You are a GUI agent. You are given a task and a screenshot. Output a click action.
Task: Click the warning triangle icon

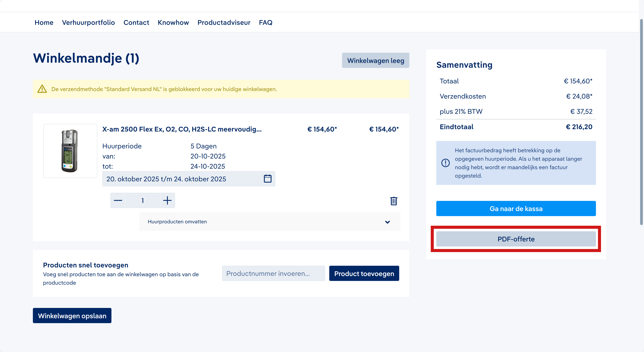coord(42,89)
